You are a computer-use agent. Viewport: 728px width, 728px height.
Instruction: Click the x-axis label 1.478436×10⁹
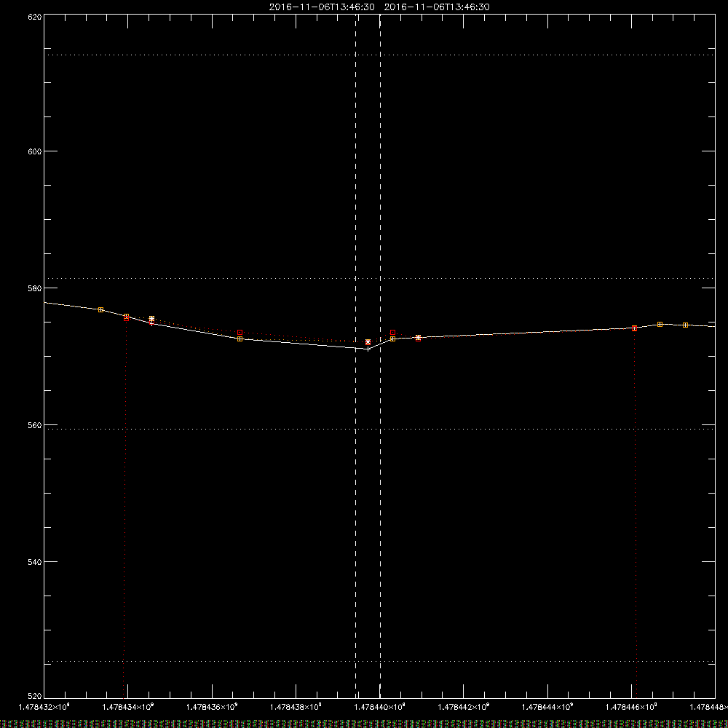point(212,707)
